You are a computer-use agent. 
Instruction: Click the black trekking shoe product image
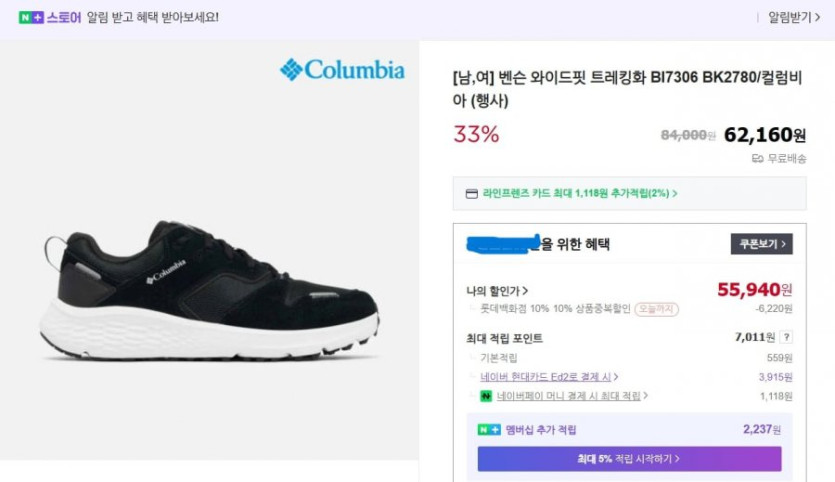[x=210, y=290]
